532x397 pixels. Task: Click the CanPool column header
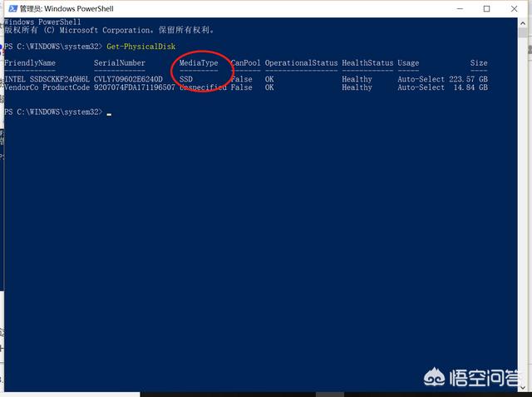pos(246,62)
